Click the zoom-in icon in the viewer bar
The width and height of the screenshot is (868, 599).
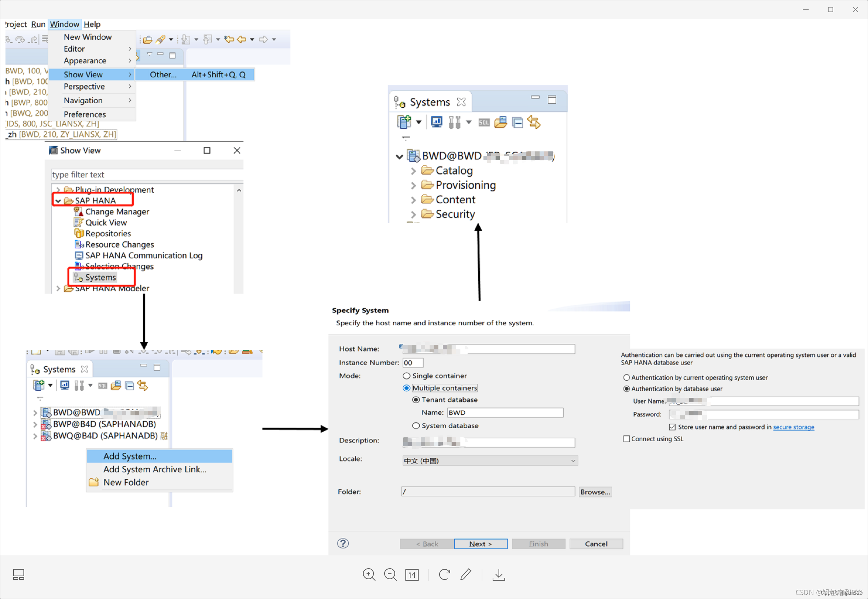(369, 574)
